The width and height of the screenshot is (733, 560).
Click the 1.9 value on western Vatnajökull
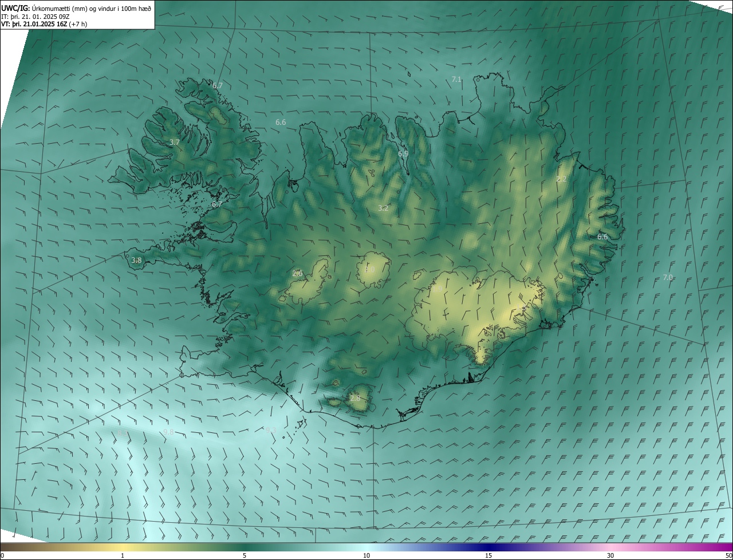(437, 290)
